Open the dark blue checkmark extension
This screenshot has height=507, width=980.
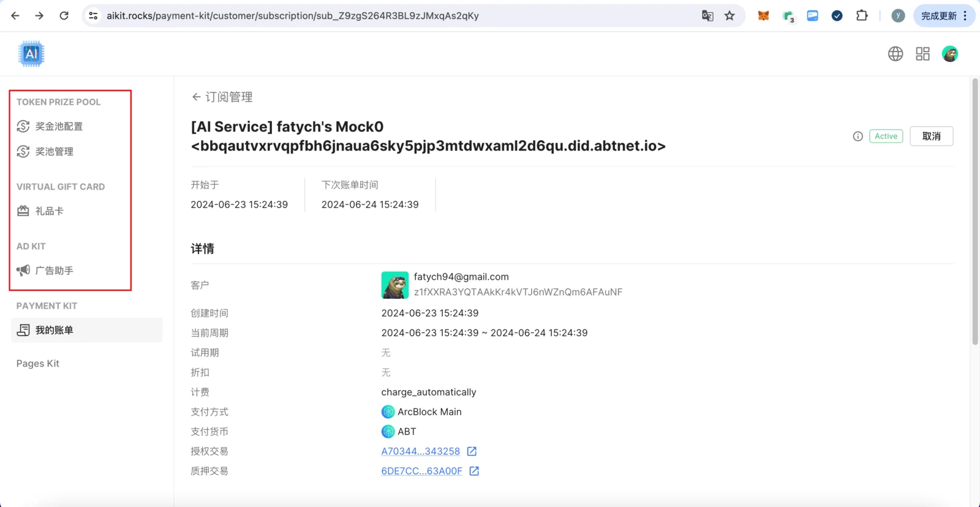(x=837, y=16)
